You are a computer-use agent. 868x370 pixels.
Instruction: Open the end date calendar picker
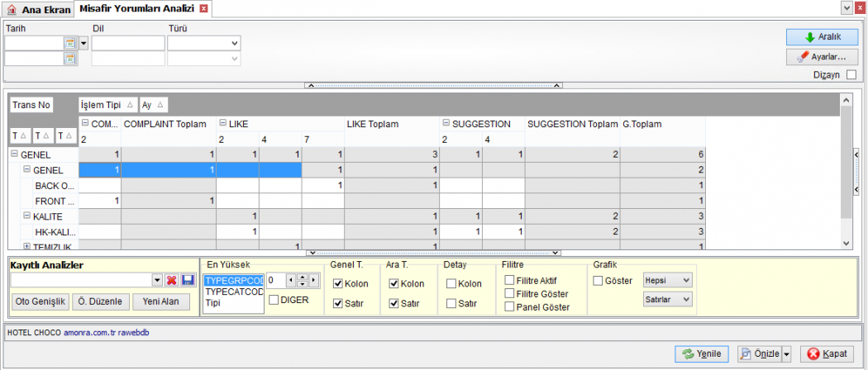pyautogui.click(x=70, y=59)
